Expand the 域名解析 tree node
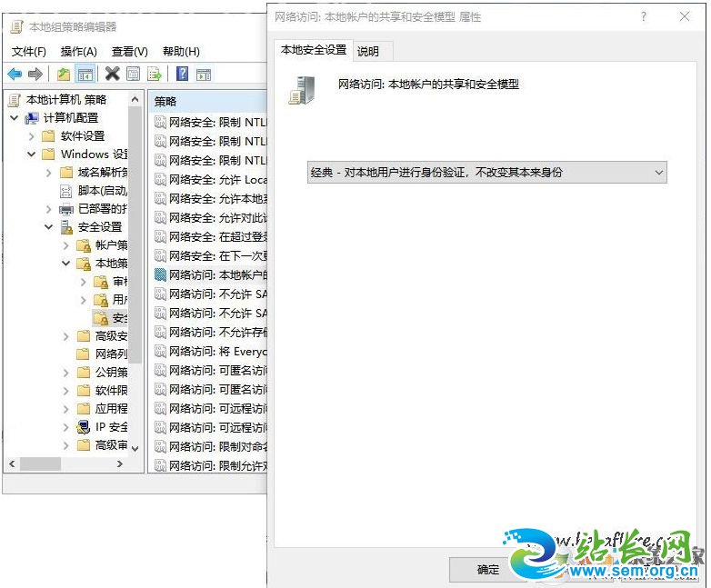The height and width of the screenshot is (588, 711). pos(48,173)
